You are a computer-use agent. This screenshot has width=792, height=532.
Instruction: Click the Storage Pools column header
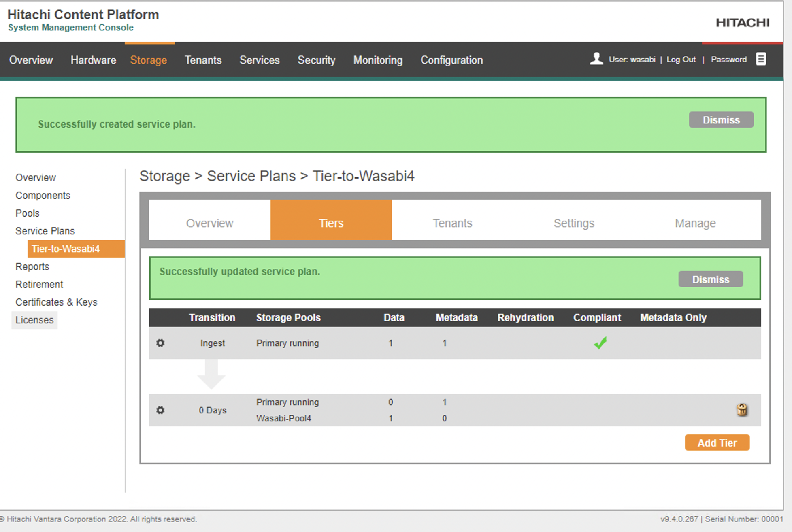click(x=288, y=317)
